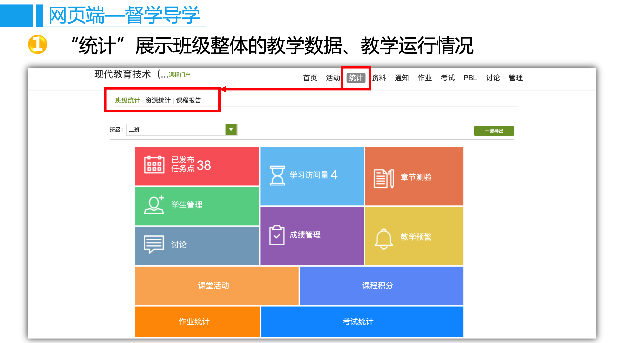Open the 课程报告 sub-tab

tap(188, 100)
